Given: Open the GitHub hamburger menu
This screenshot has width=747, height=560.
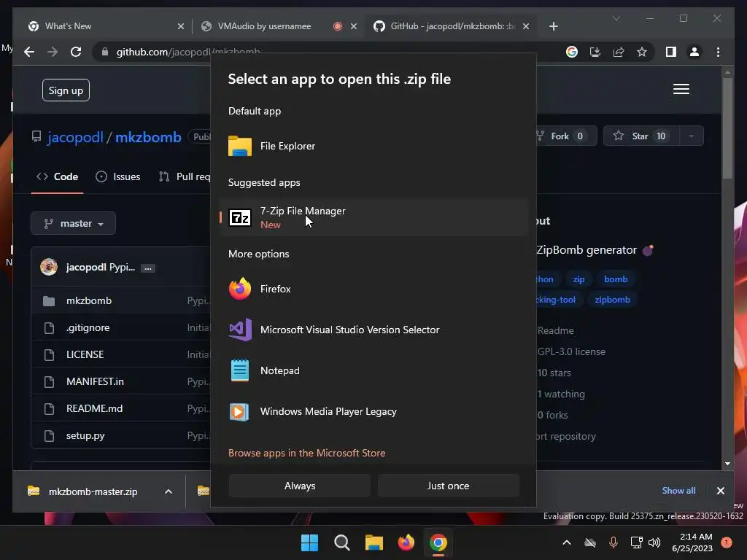Looking at the screenshot, I should pos(681,89).
